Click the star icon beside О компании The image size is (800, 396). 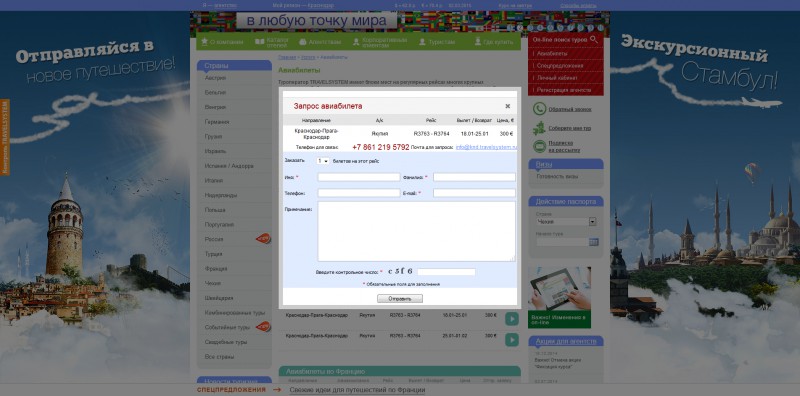pyautogui.click(x=205, y=41)
